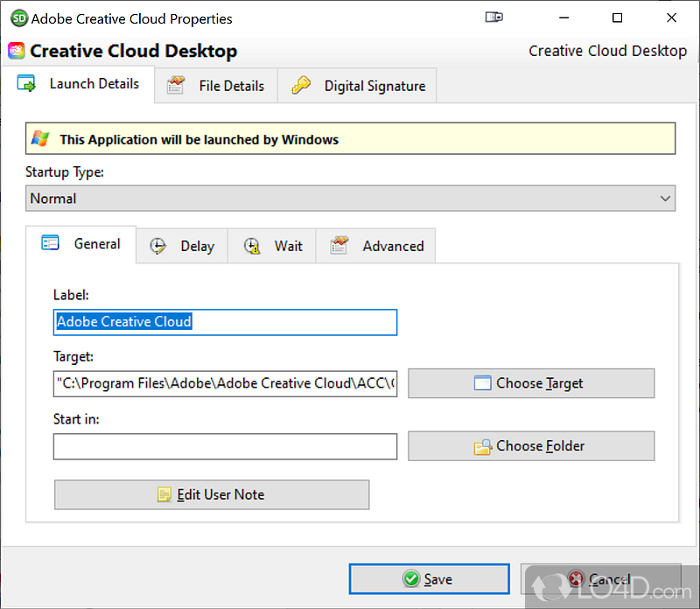Click the key icon on Digital Signature tab
Viewport: 700px width, 609px height.
(x=301, y=86)
